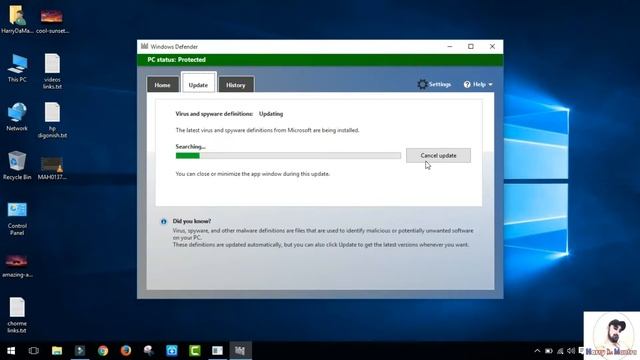
Task: Select the amazing-a image file
Action: pos(17,265)
